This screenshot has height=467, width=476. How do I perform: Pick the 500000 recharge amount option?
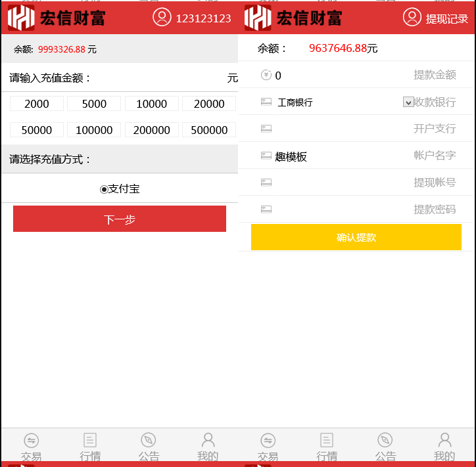209,130
